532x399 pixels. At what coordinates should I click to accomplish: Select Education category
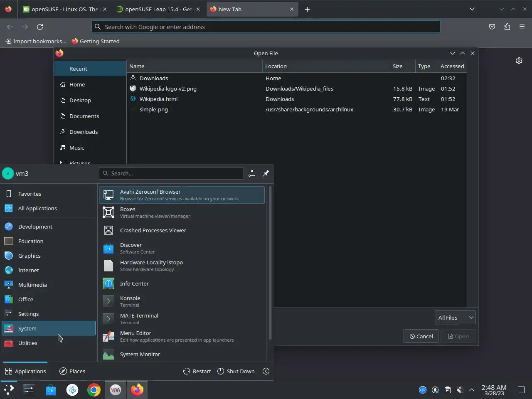[x=49, y=241]
